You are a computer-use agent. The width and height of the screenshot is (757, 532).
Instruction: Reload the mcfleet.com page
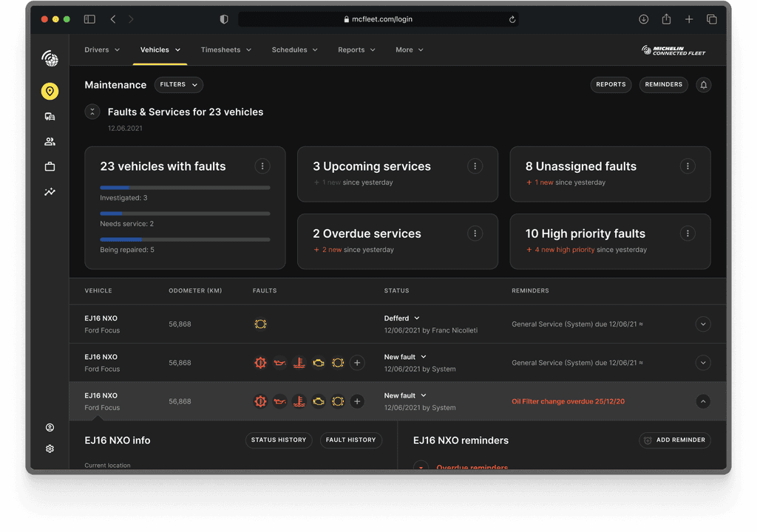[x=512, y=19]
